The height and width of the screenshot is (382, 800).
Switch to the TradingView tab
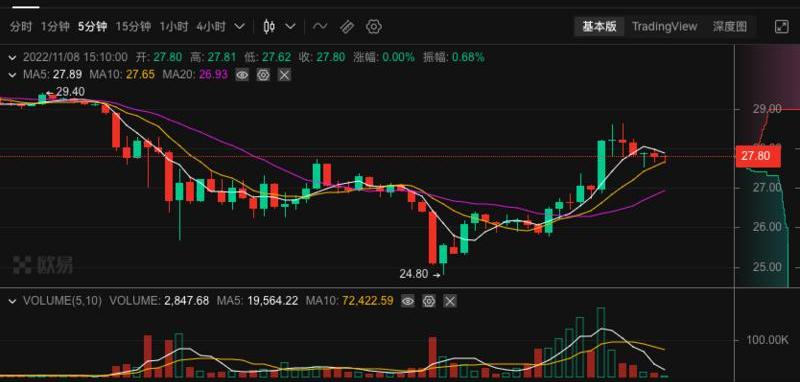coord(664,27)
